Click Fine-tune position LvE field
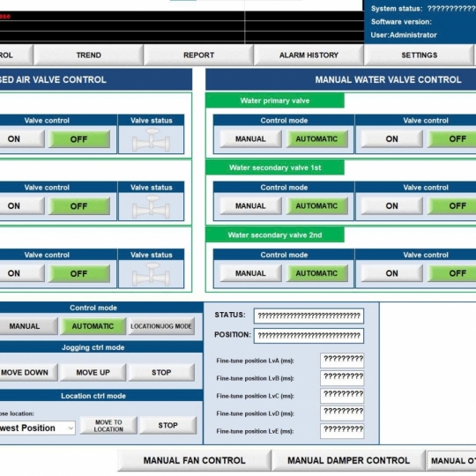The height and width of the screenshot is (476, 476). tap(342, 431)
